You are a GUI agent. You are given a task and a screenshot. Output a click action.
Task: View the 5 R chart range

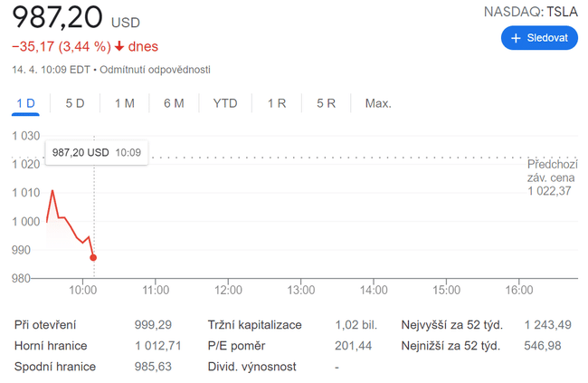(327, 103)
